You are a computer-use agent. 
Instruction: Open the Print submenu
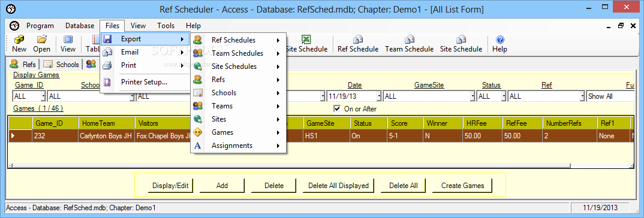coord(145,65)
